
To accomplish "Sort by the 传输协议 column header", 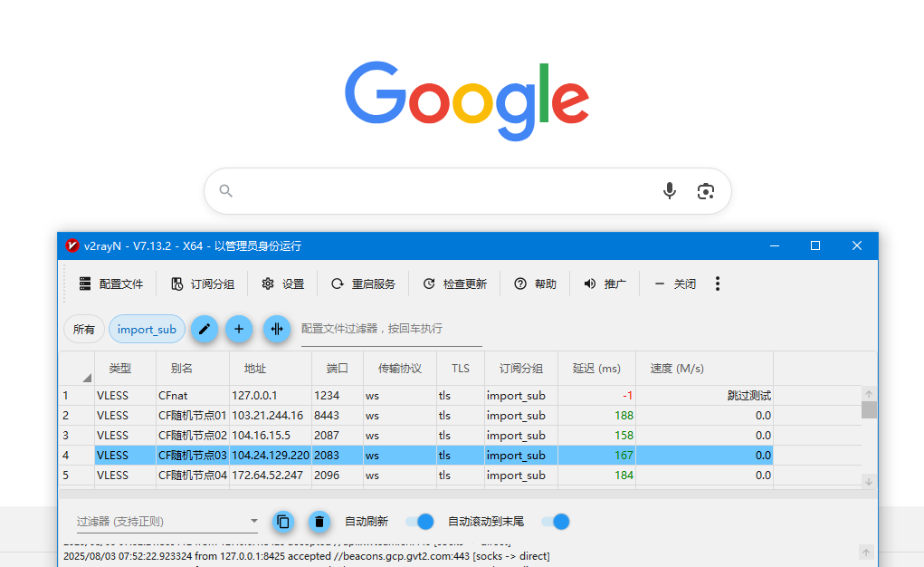I will pyautogui.click(x=399, y=368).
